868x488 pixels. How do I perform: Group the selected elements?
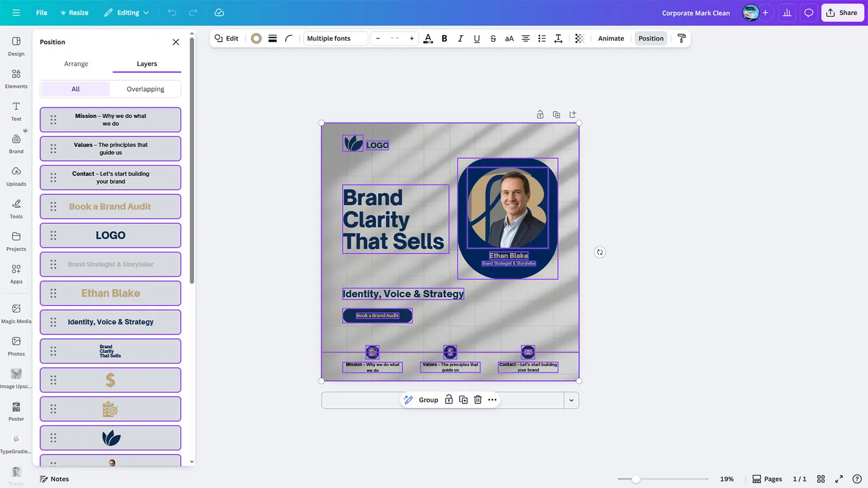[428, 400]
